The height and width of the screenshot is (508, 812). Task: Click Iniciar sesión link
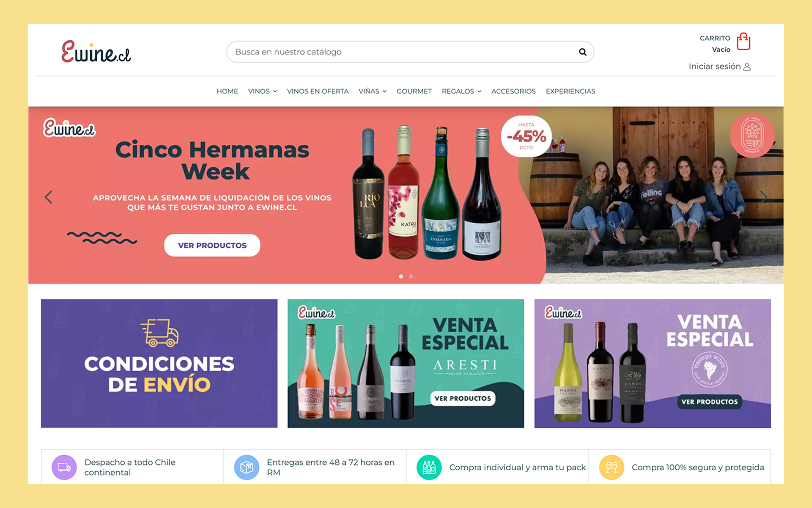point(715,66)
